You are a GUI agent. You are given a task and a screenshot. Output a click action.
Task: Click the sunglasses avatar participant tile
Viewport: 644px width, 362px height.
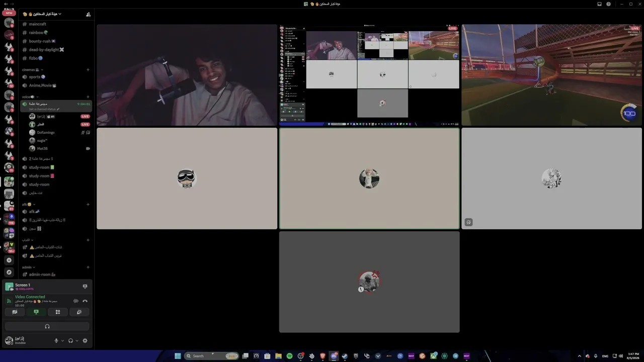(x=187, y=178)
